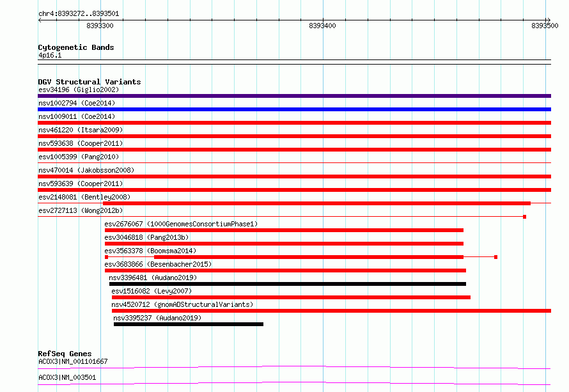Click the nsv593638 (Cooper2011) label
This screenshot has width=569, height=392.
pos(81,143)
